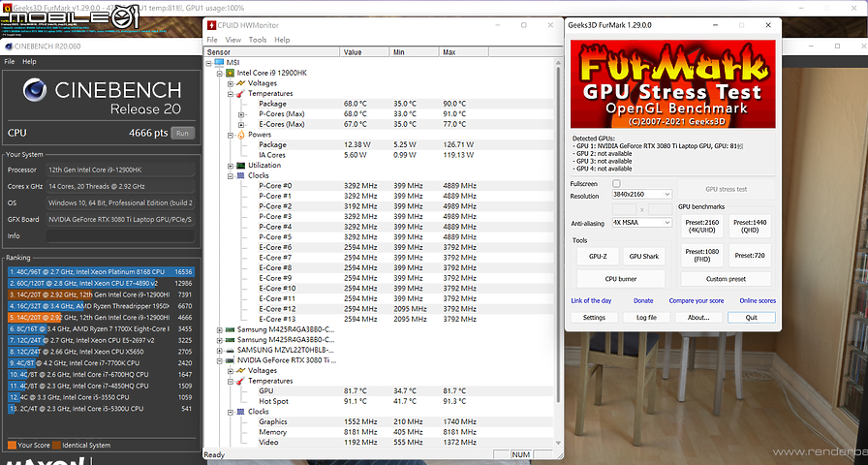
Task: Open the HWMonitor Help menu
Action: pos(282,40)
